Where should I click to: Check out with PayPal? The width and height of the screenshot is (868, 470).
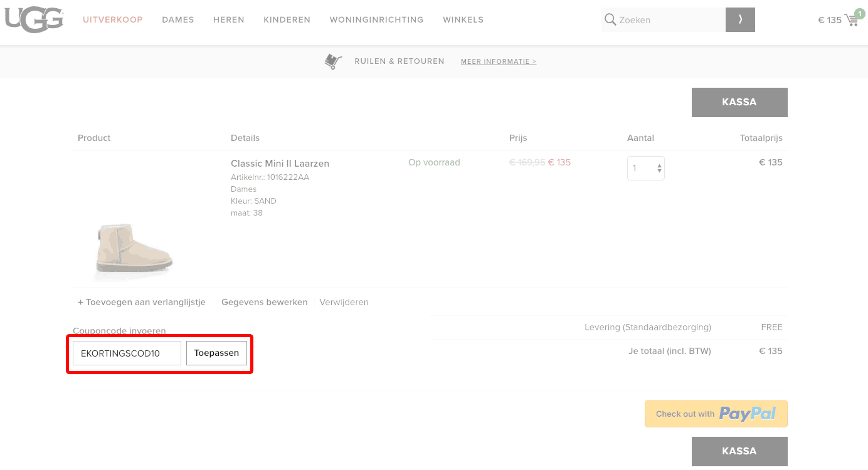point(716,414)
